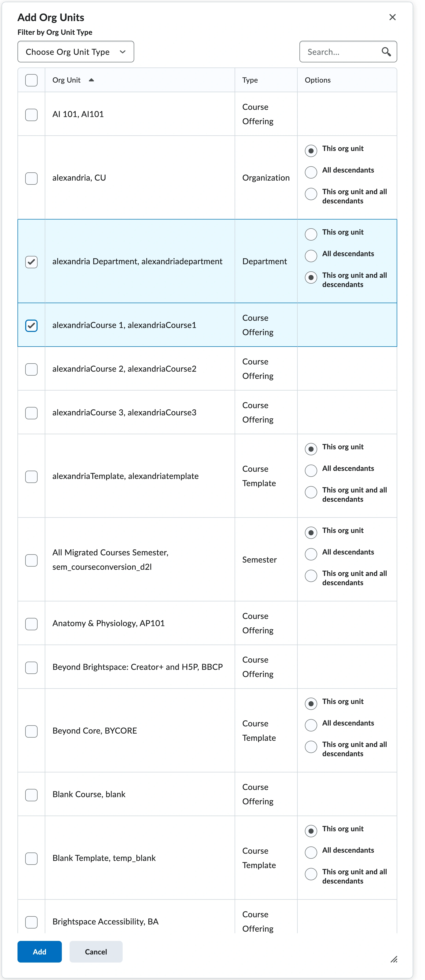Click 'AI 101, AI101' row text
The height and width of the screenshot is (980, 425).
(78, 114)
